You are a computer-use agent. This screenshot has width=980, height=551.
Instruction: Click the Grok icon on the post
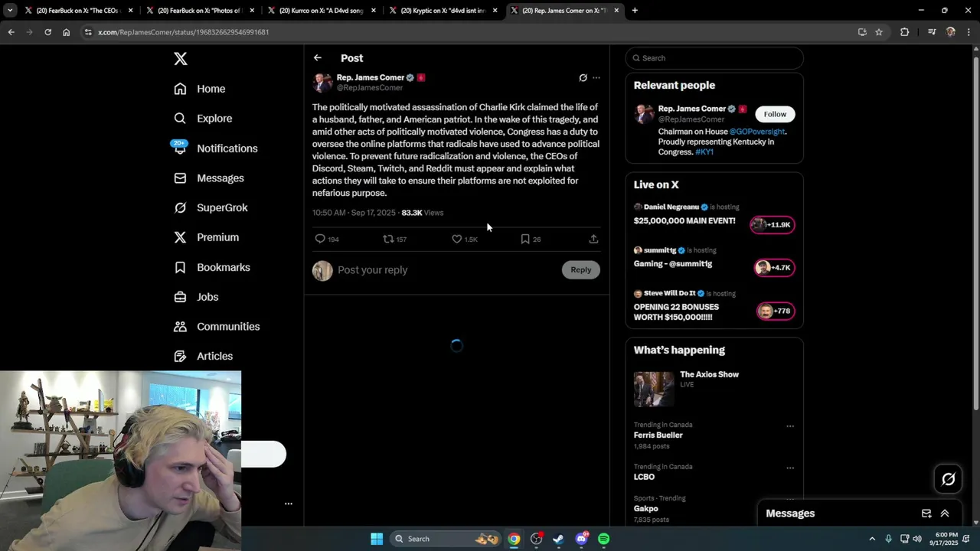[x=583, y=78]
